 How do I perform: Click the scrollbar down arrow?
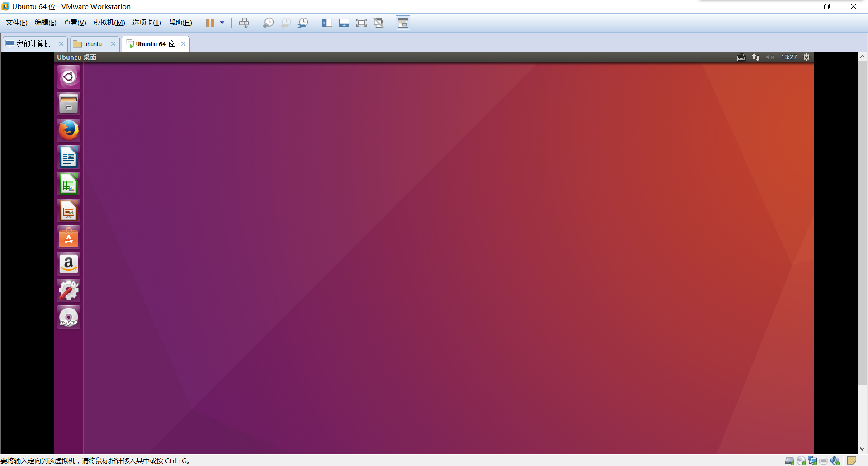863,449
